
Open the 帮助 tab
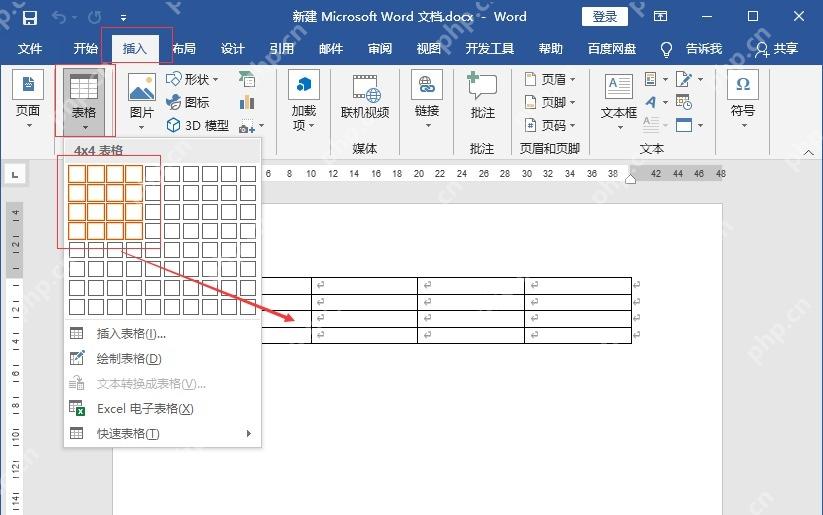[x=551, y=49]
